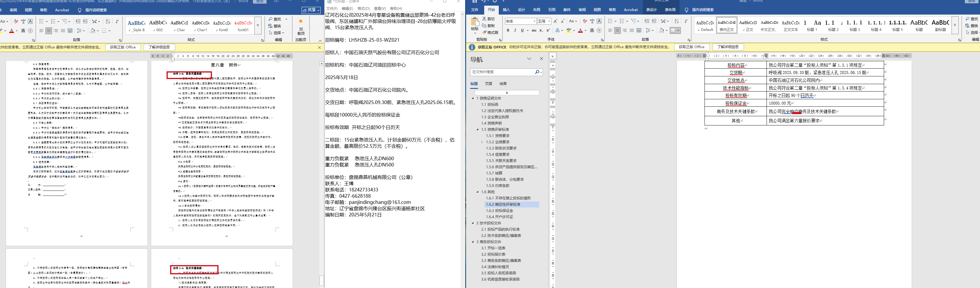The height and width of the screenshot is (288, 980).
Task: Collapse the 1.6 其他 heading
Action: 477,192
